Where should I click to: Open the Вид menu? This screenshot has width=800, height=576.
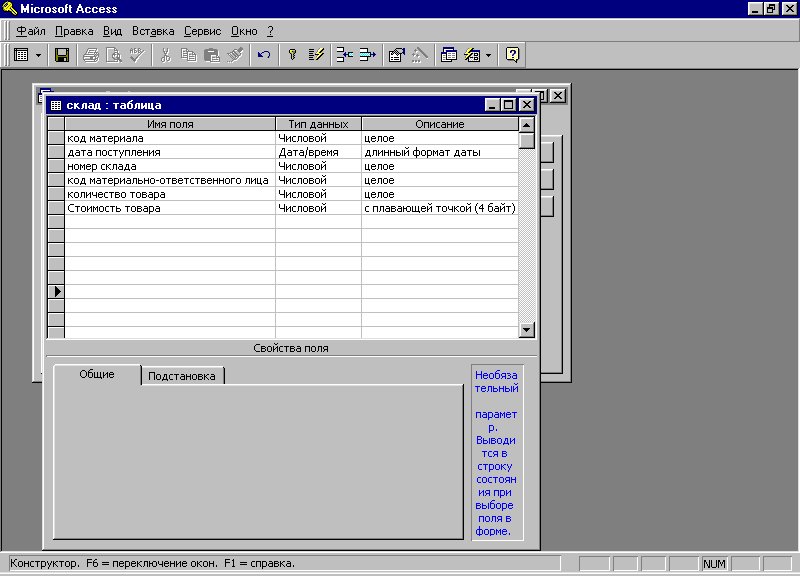click(112, 31)
